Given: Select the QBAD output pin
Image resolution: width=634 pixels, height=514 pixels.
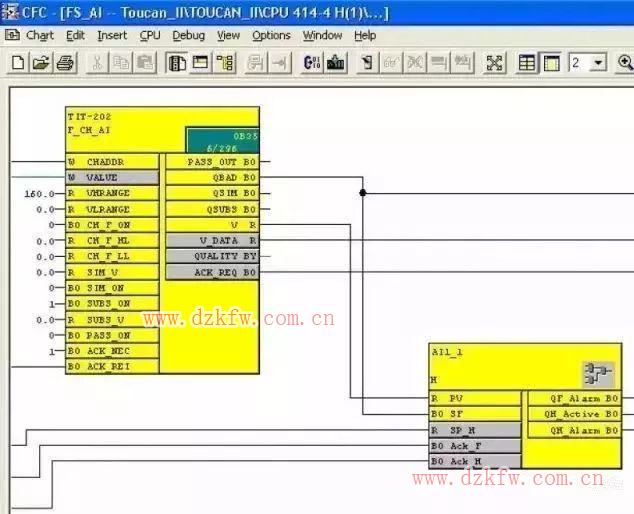Looking at the screenshot, I should (x=212, y=178).
